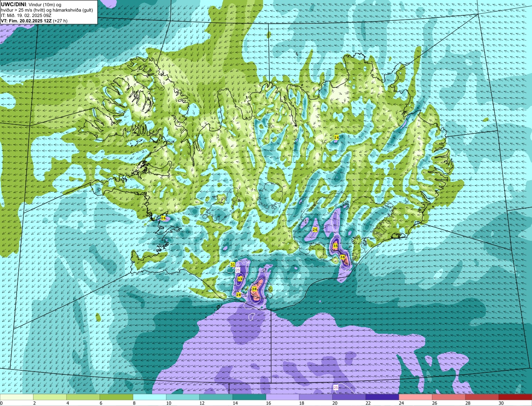
Task: Click the dark teal 14–16 m/s legend swatch
Action: 249,397
